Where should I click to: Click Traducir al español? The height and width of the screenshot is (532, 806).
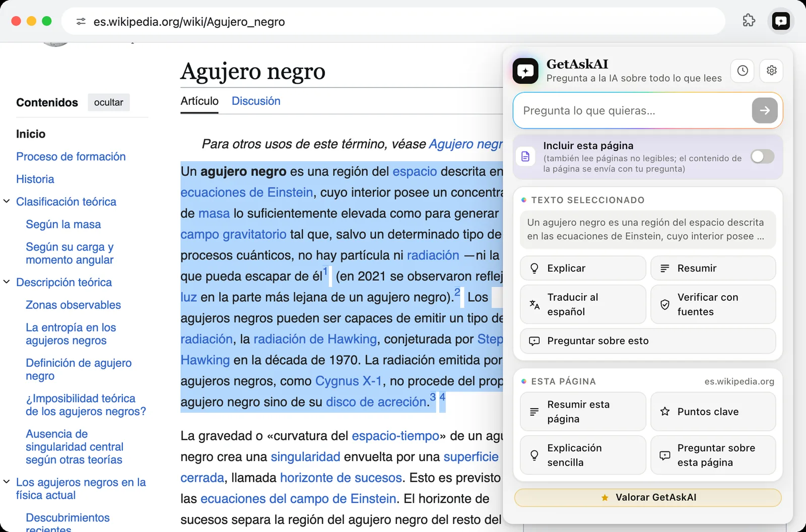[x=583, y=304]
